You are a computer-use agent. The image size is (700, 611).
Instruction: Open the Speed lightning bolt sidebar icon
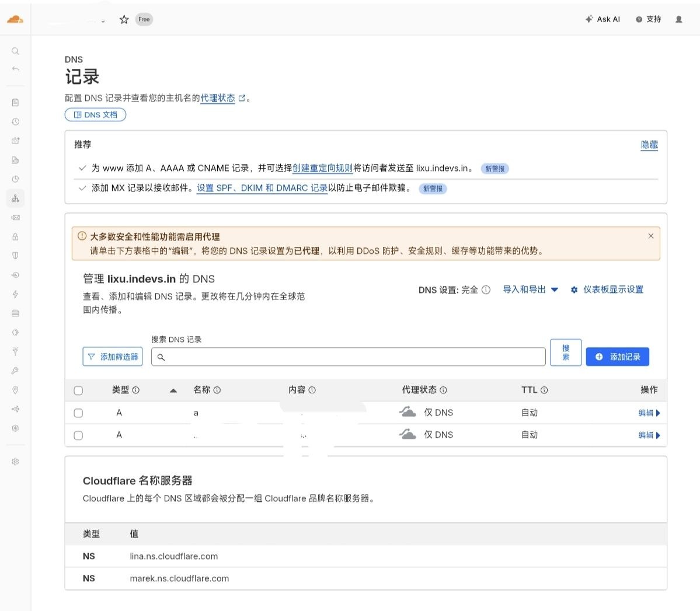15,294
